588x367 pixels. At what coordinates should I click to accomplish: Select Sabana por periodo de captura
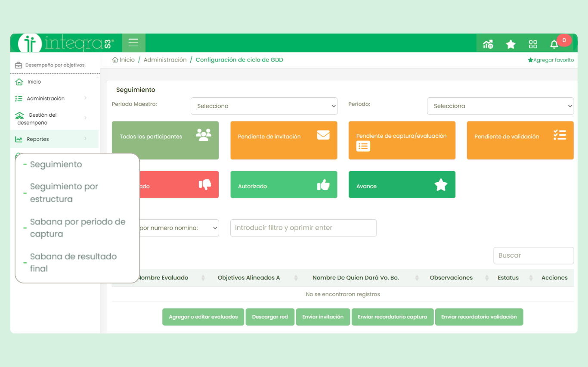click(77, 228)
